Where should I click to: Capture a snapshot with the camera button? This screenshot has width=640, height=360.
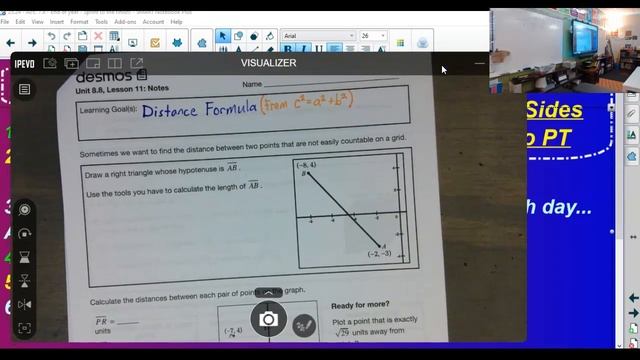268,319
